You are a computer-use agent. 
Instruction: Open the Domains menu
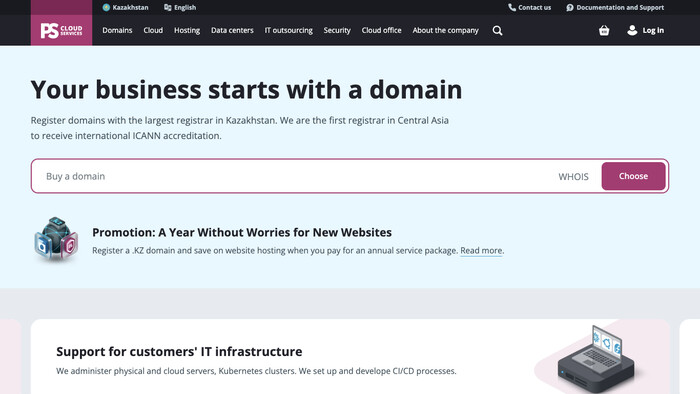tap(117, 30)
